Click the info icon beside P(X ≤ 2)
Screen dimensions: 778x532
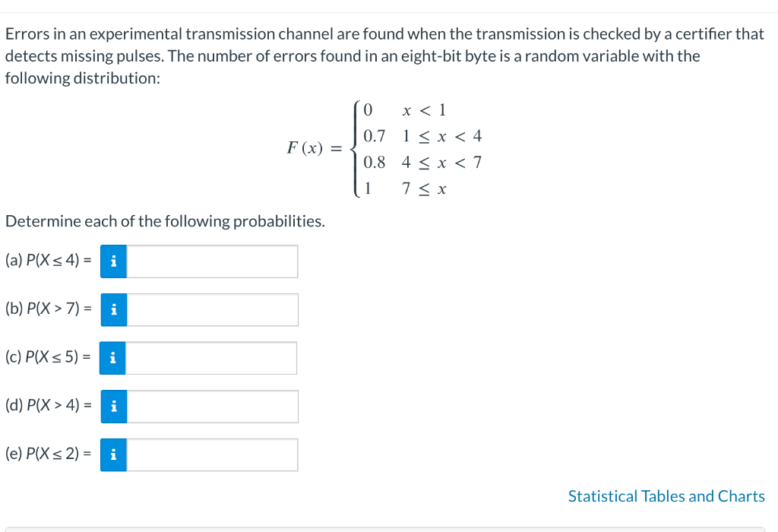113,454
